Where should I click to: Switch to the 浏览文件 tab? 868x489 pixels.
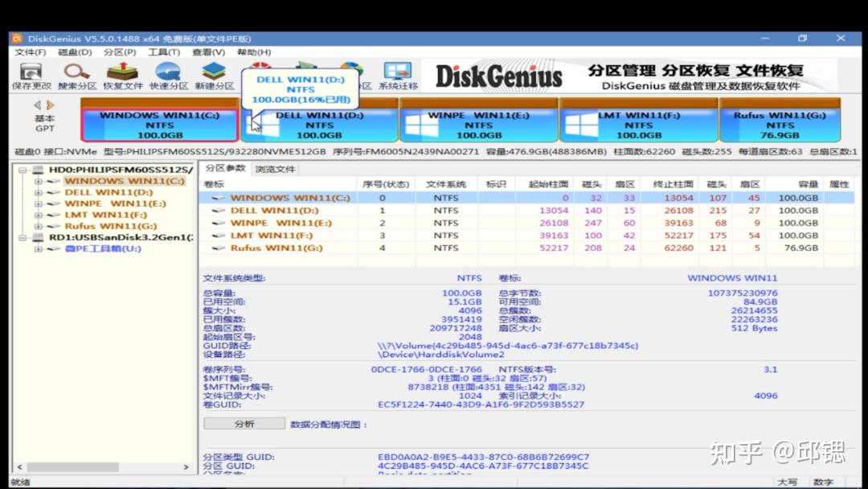(x=275, y=169)
